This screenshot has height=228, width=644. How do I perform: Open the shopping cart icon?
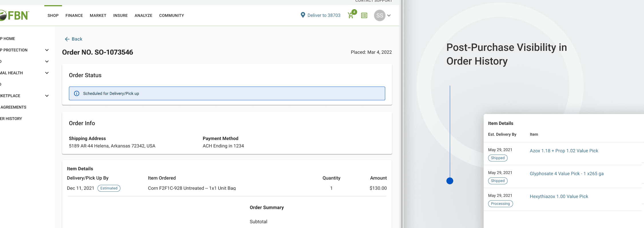[x=351, y=16]
